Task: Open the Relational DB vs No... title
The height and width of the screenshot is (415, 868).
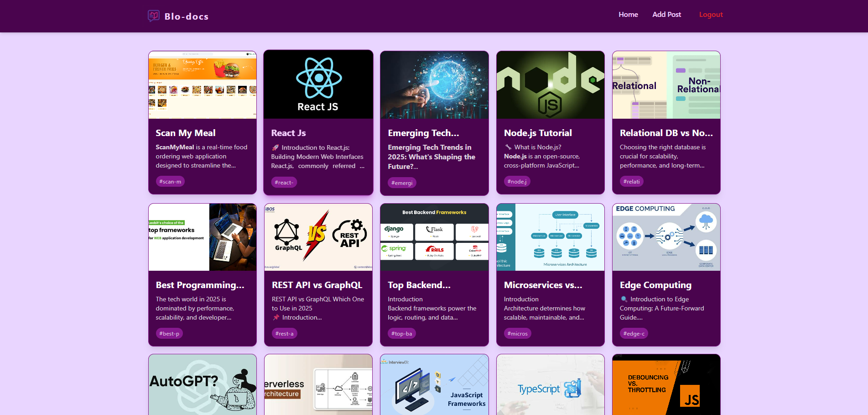Action: tap(666, 133)
